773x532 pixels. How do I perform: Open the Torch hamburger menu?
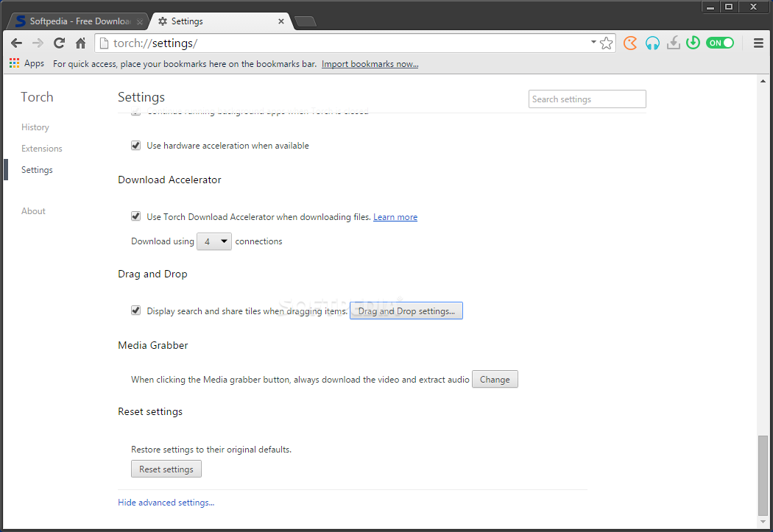point(758,43)
